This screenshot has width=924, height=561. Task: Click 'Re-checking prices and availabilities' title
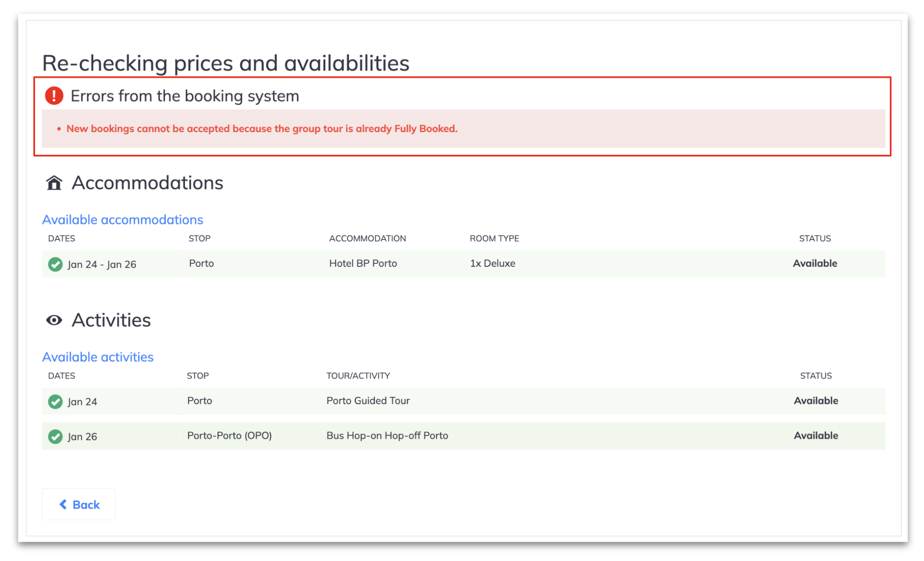coord(226,63)
